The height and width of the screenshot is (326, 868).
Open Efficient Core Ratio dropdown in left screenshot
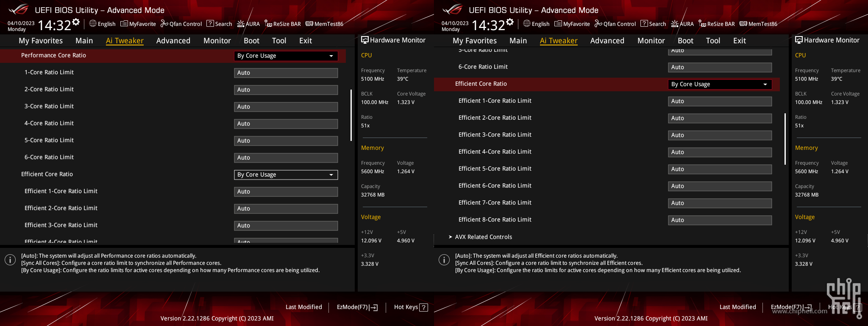tap(286, 175)
